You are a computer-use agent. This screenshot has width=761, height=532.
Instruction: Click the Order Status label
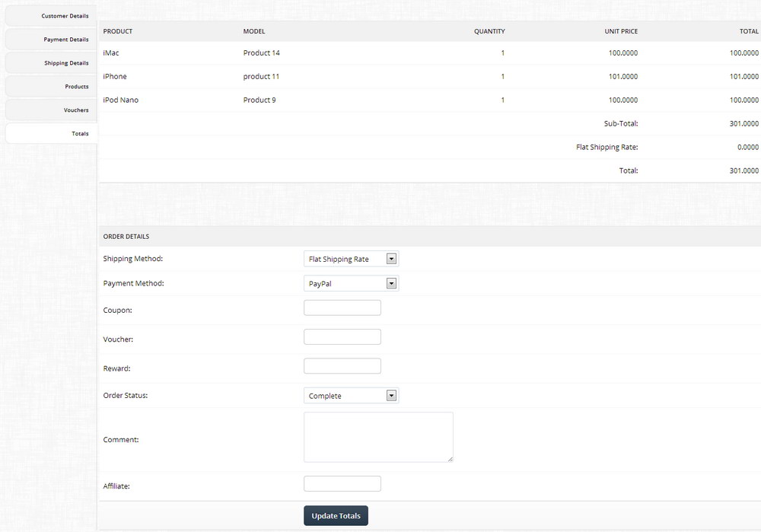pos(126,396)
